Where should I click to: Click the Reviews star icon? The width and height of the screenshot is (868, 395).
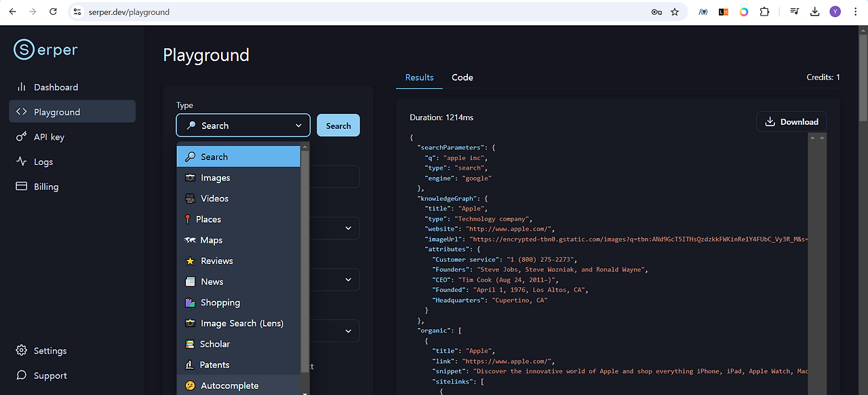[191, 261]
